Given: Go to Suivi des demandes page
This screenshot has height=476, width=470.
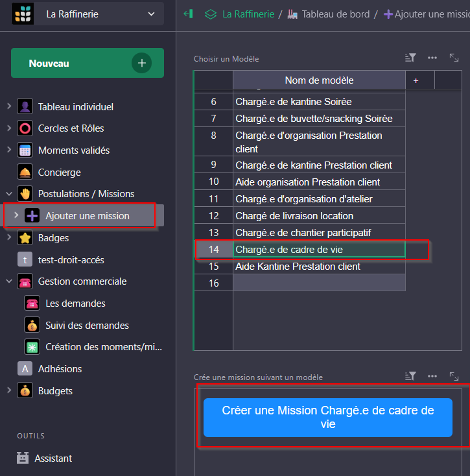Looking at the screenshot, I should (87, 326).
